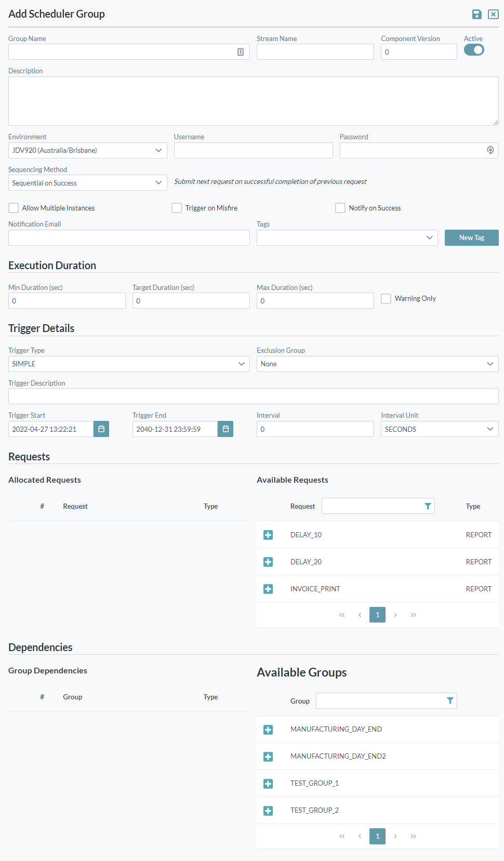Image resolution: width=504 pixels, height=861 pixels.
Task: Click the save icon in the header
Action: [476, 14]
